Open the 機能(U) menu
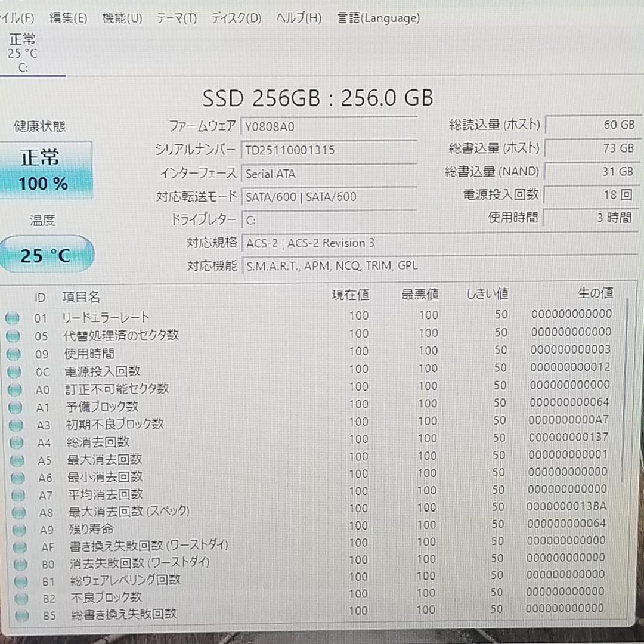This screenshot has width=644, height=644. [x=122, y=18]
